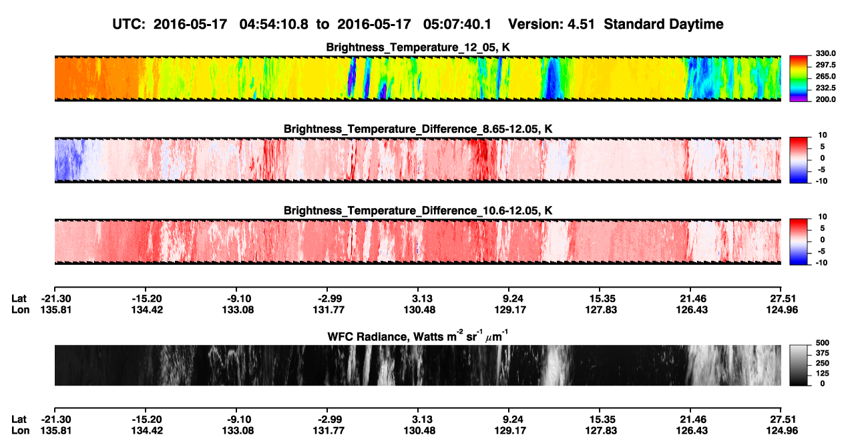Click the WFC Radiance panel title
This screenshot has width=868, height=445.
(x=418, y=336)
